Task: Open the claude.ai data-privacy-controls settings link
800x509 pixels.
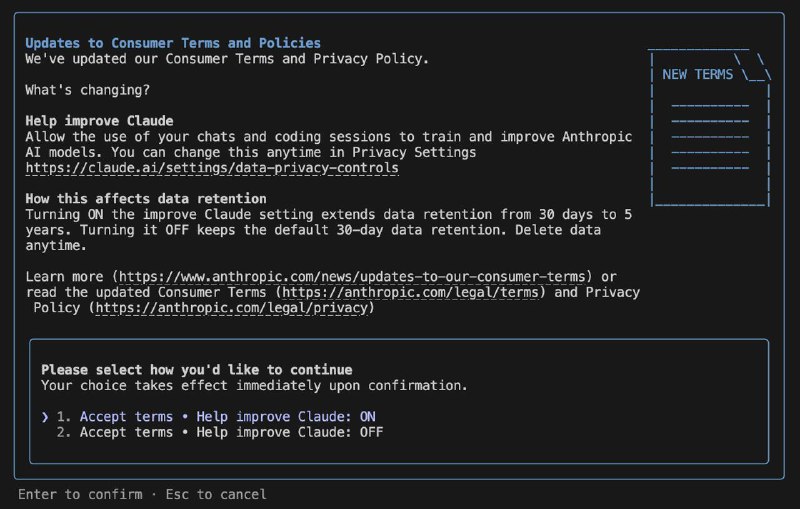Action: [211, 168]
